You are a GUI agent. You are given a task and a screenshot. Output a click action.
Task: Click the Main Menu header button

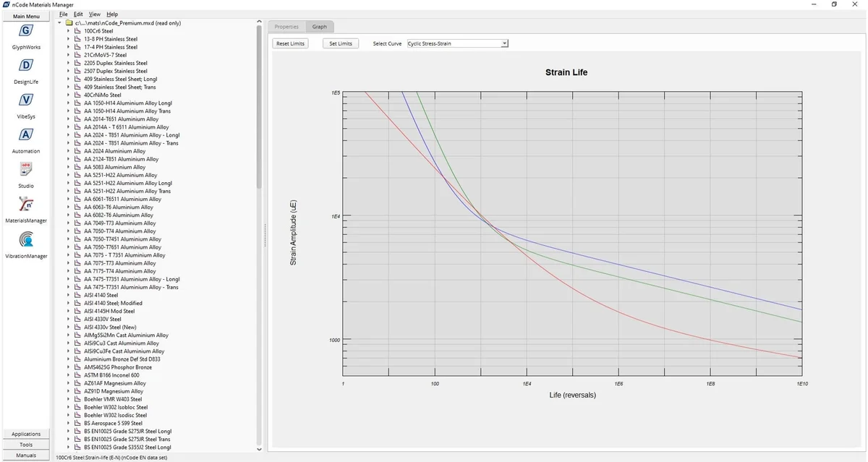[x=26, y=16]
